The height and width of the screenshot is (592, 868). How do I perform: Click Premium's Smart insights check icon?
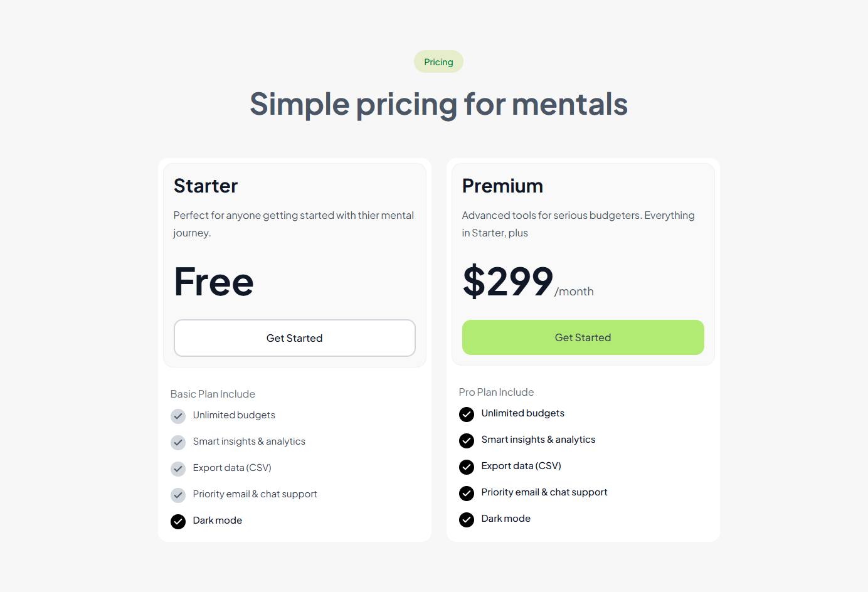pos(467,441)
